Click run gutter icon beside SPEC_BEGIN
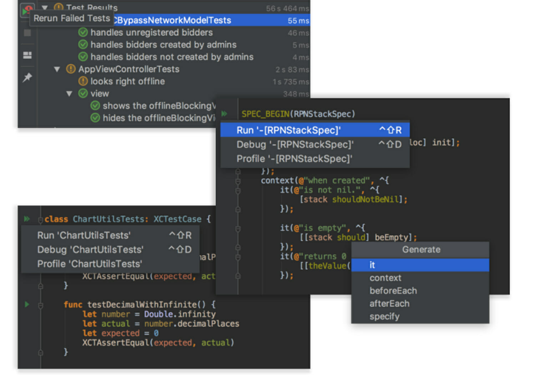The image size is (535, 392). pos(224,114)
